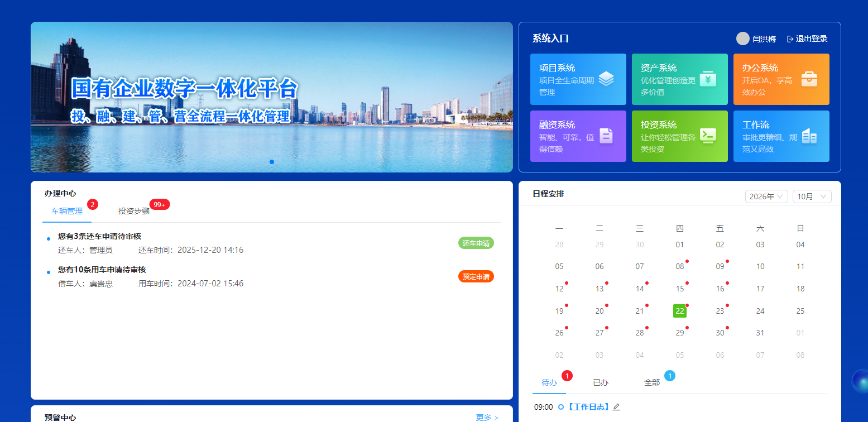Select highlighted date 22 in calendar

click(x=680, y=311)
